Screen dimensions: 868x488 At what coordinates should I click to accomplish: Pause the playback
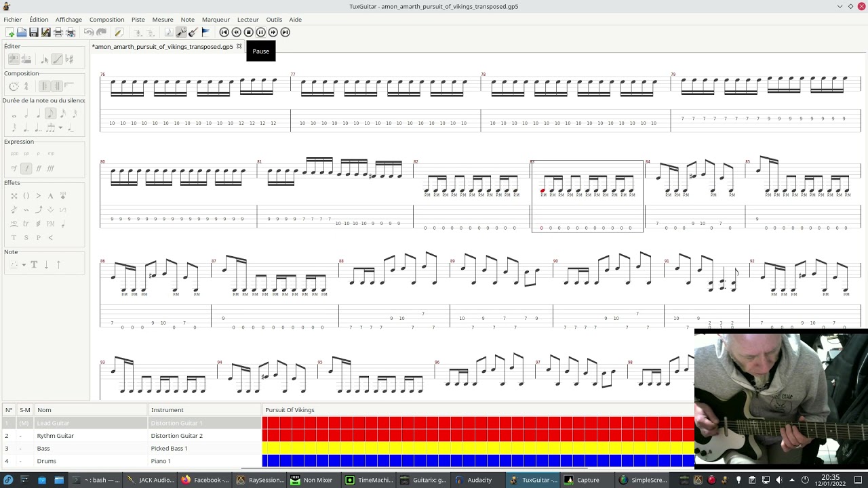(261, 32)
